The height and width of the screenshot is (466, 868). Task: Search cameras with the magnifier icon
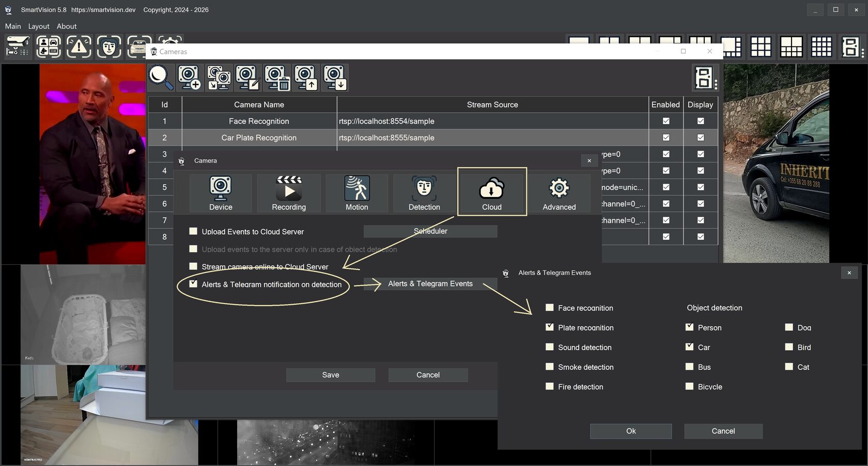pyautogui.click(x=161, y=78)
